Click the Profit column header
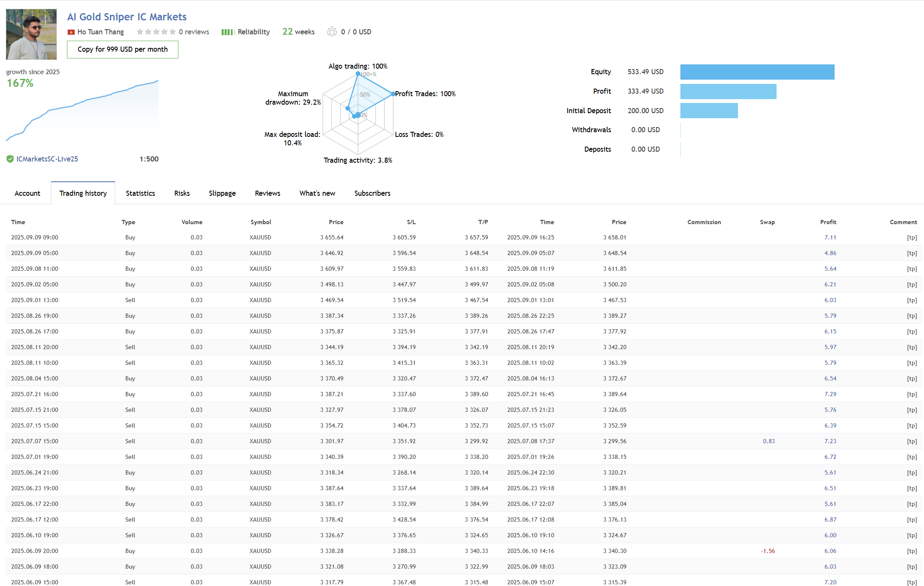The image size is (924, 586). coord(828,222)
